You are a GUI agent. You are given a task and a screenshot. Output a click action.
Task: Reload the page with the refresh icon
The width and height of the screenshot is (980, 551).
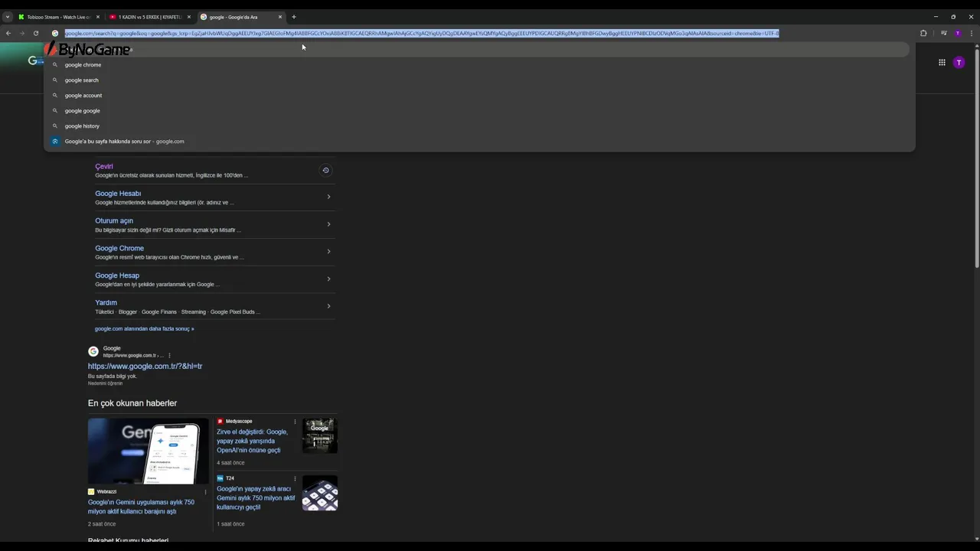point(35,33)
